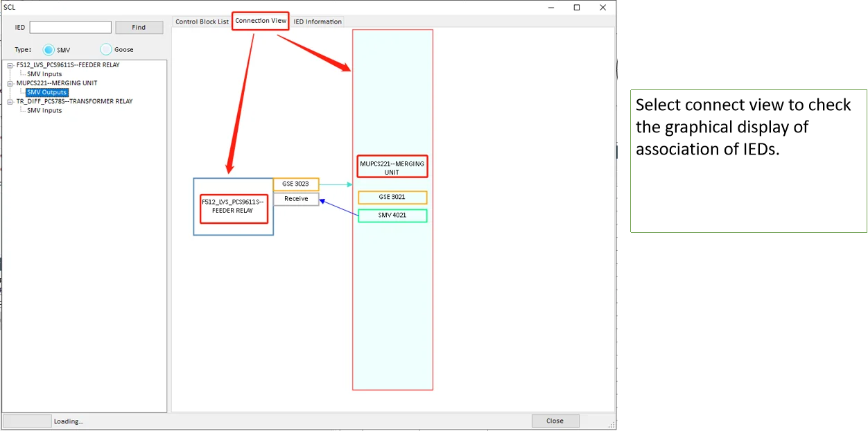Select SMV Inputs under the transformer relay

44,110
